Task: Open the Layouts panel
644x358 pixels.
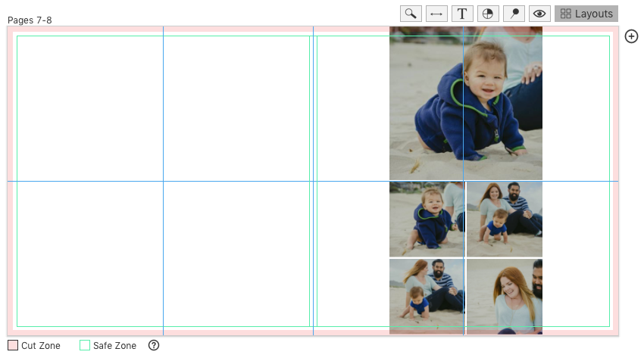Action: pos(586,14)
